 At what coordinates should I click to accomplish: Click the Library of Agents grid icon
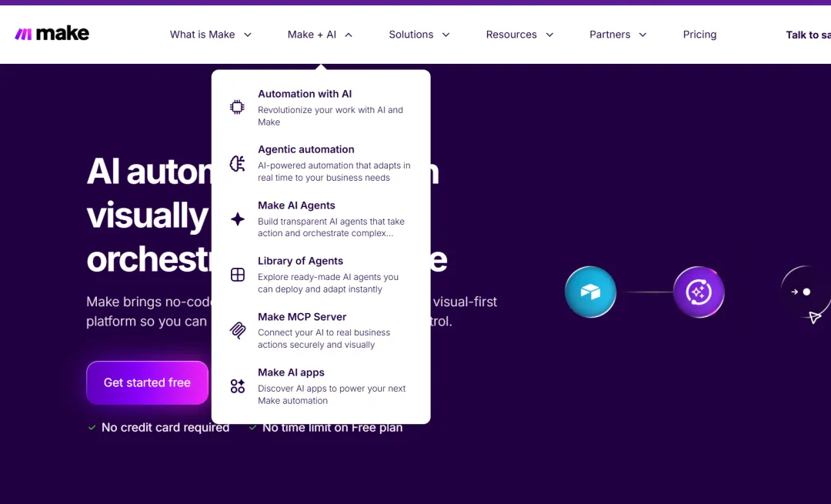click(238, 275)
